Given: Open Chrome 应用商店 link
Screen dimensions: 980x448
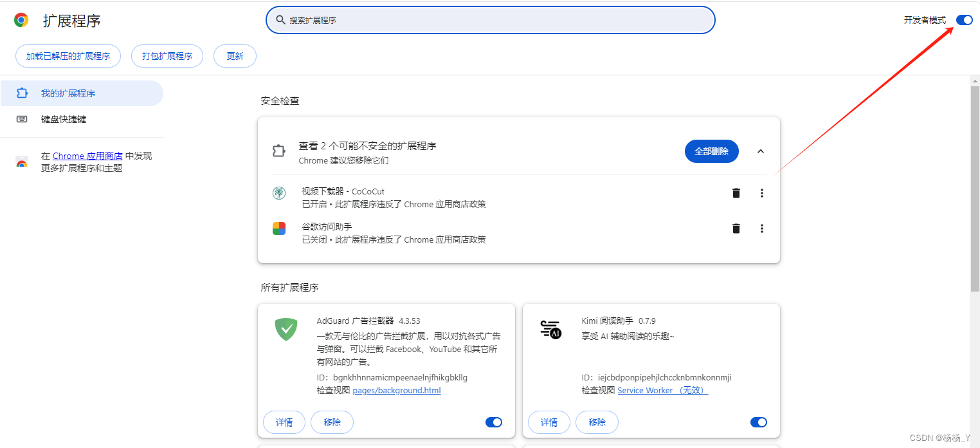Looking at the screenshot, I should pyautogui.click(x=87, y=156).
